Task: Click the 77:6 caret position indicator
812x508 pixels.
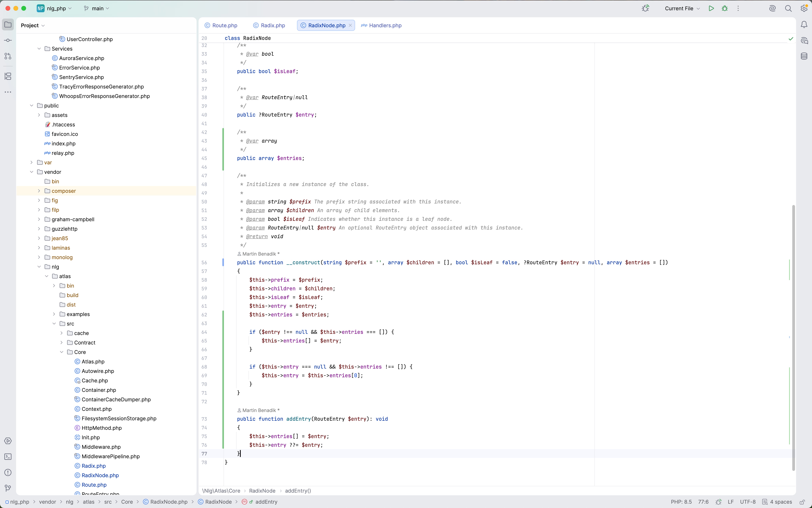Action: pyautogui.click(x=703, y=502)
